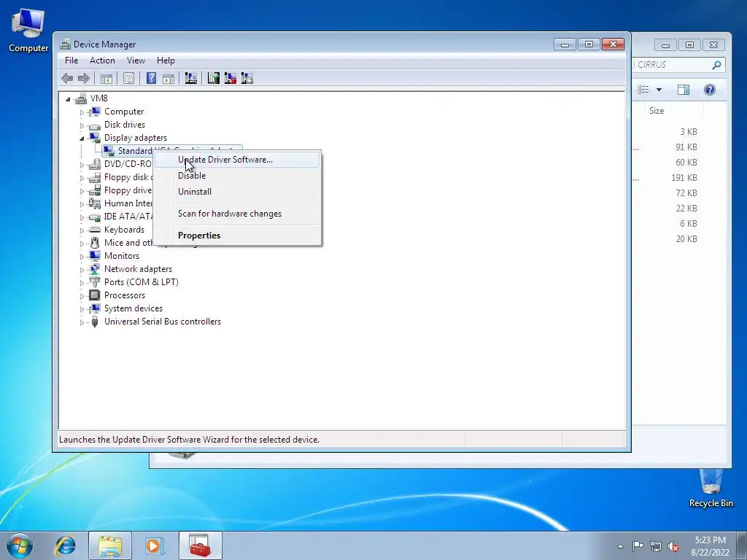747x560 pixels.
Task: Expand the Monitors category arrow
Action: (82, 257)
